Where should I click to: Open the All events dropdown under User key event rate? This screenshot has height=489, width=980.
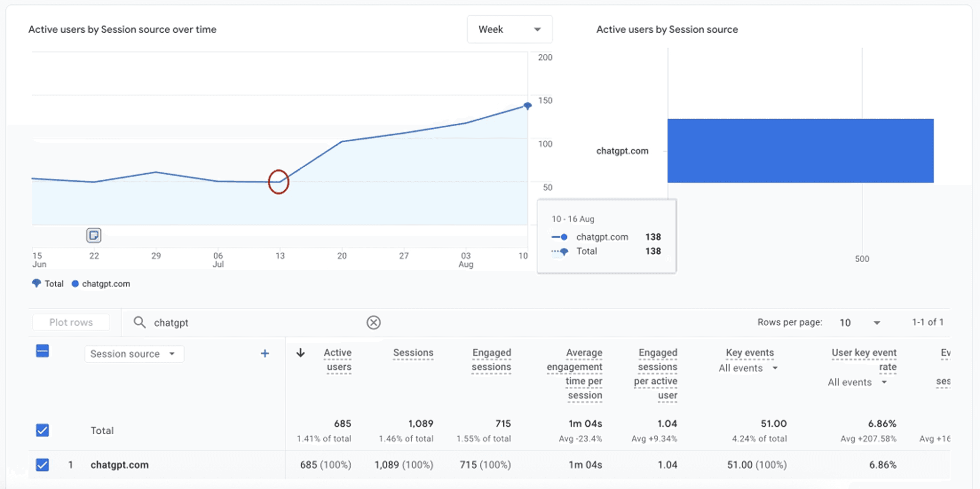(x=858, y=382)
